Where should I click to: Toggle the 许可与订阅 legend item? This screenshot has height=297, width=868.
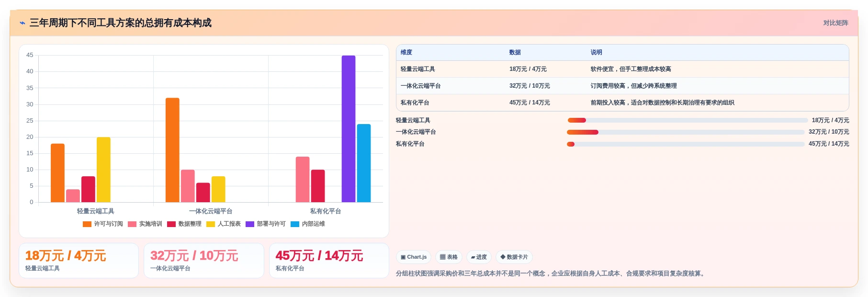click(x=103, y=224)
